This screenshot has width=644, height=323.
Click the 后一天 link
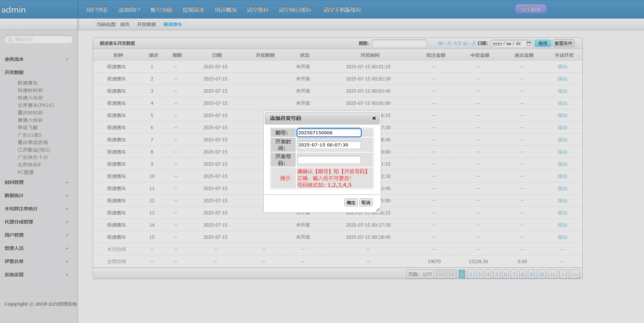(469, 43)
